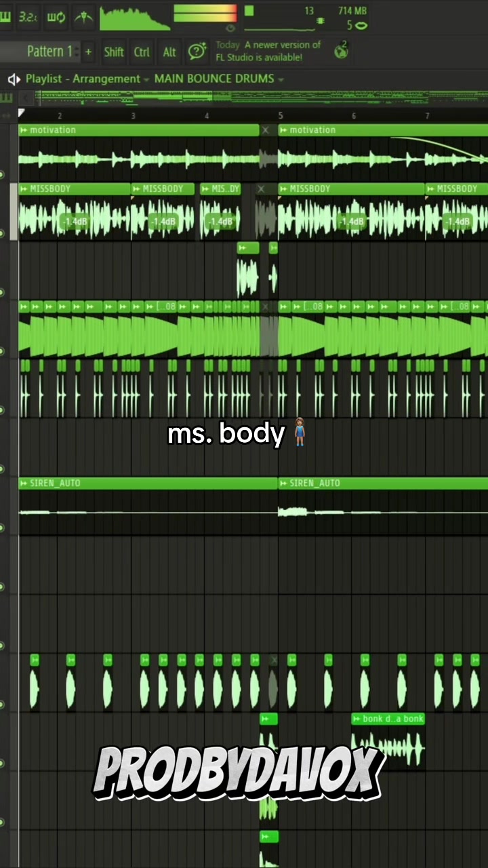
Task: Expand the Arrangement dropdown arrow
Action: (146, 79)
